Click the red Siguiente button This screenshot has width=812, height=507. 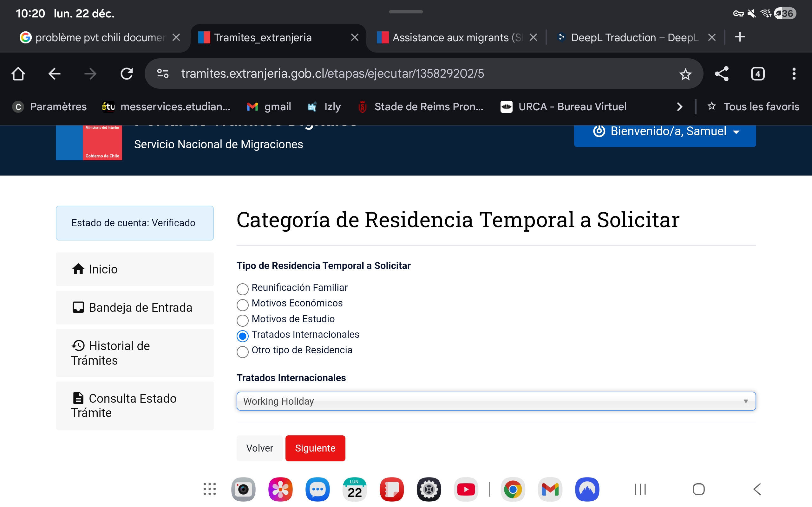[x=315, y=448]
